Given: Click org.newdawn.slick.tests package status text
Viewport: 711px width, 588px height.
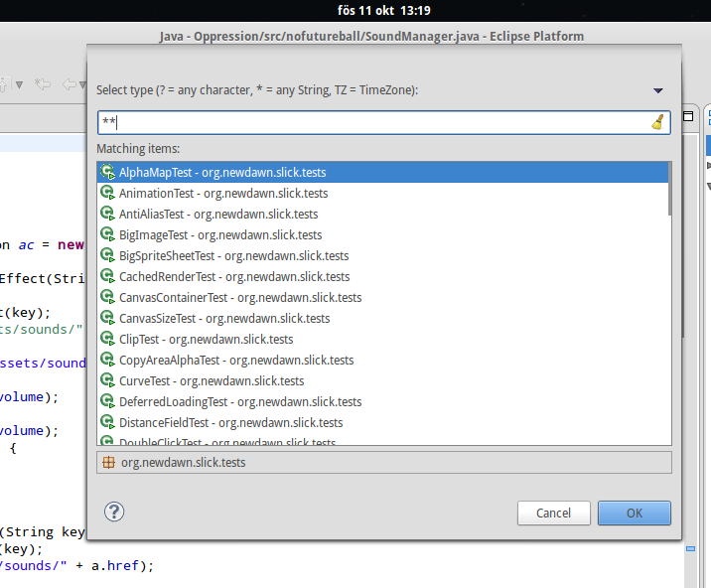Looking at the screenshot, I should [183, 463].
